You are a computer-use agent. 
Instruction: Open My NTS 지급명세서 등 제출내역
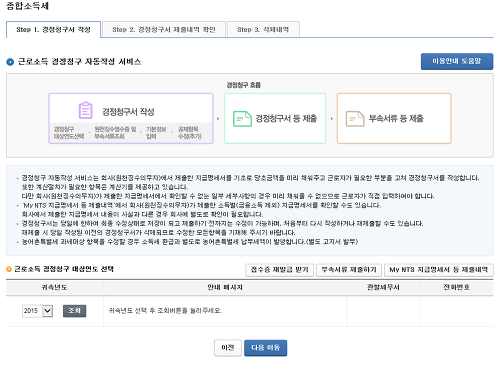[x=439, y=270]
